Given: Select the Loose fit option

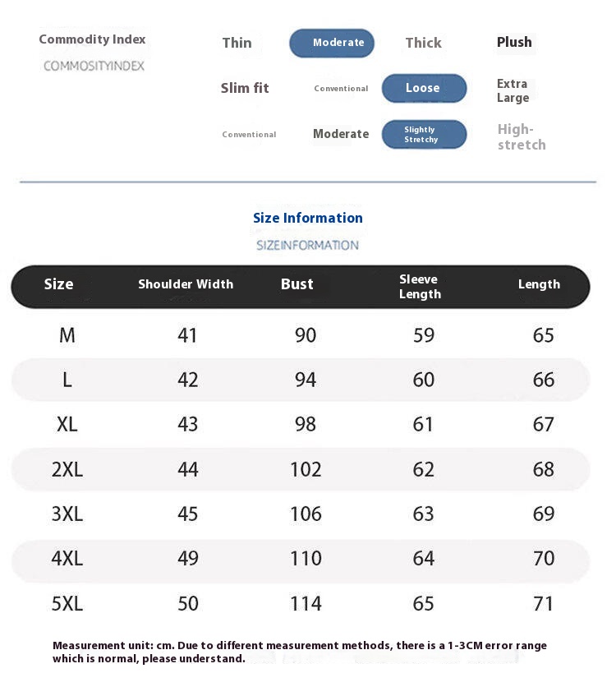Looking at the screenshot, I should point(424,88).
